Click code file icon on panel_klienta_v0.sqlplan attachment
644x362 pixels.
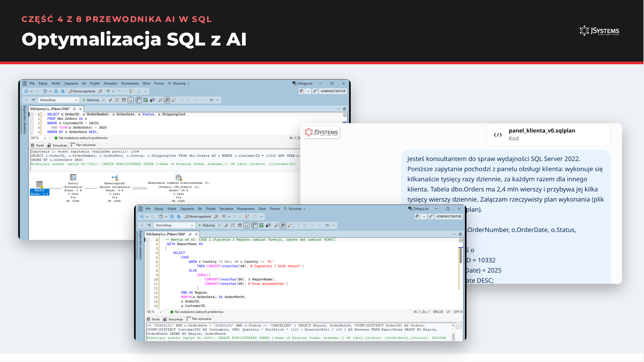tap(498, 135)
